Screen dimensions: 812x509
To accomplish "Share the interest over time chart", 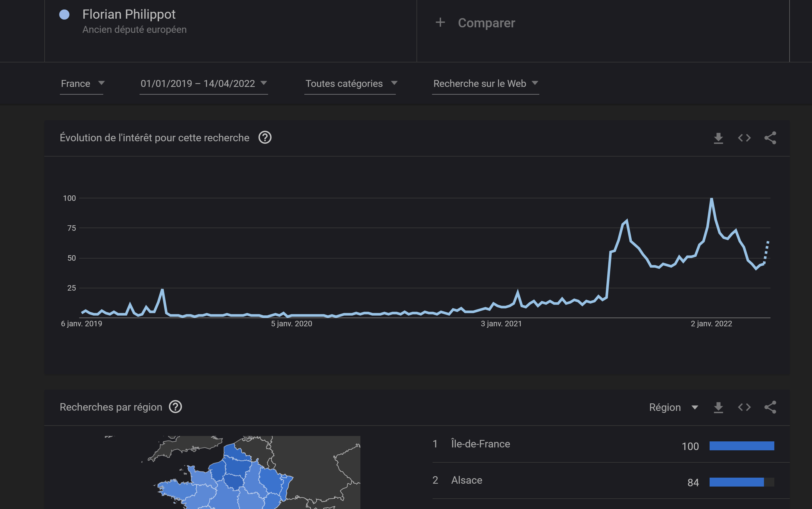I will pyautogui.click(x=770, y=138).
